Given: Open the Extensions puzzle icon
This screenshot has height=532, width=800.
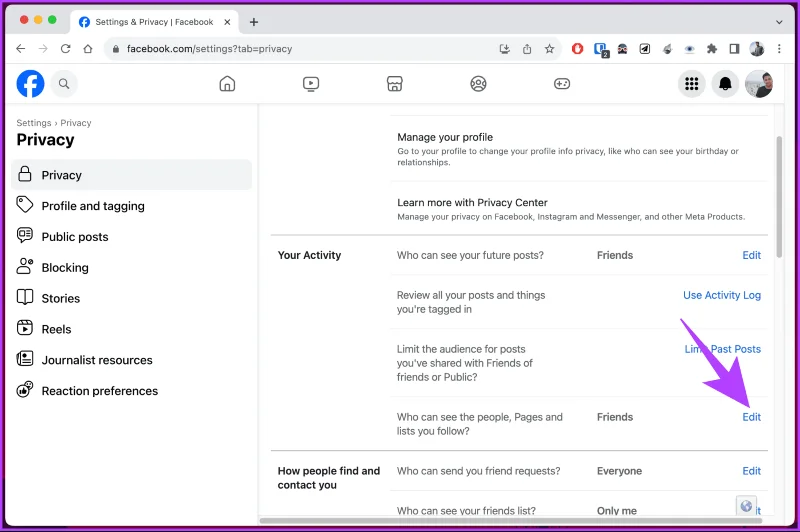Looking at the screenshot, I should pos(712,49).
